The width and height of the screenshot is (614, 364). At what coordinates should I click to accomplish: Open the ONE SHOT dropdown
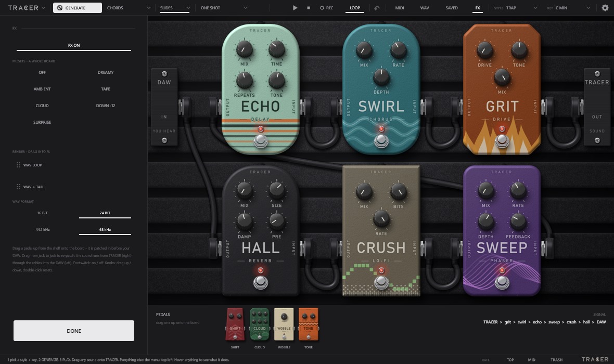tap(224, 8)
